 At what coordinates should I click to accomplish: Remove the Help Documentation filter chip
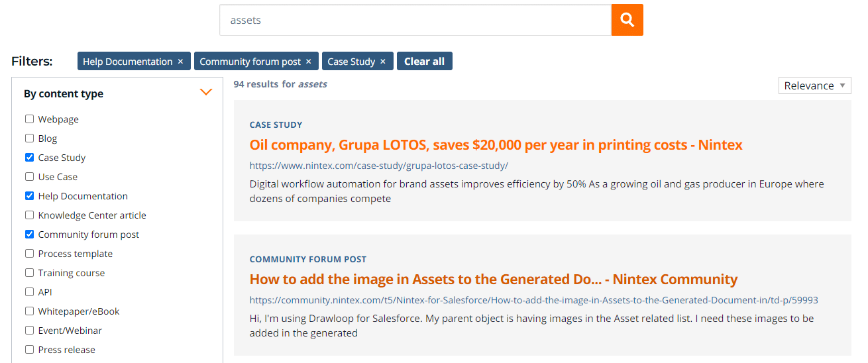point(180,62)
